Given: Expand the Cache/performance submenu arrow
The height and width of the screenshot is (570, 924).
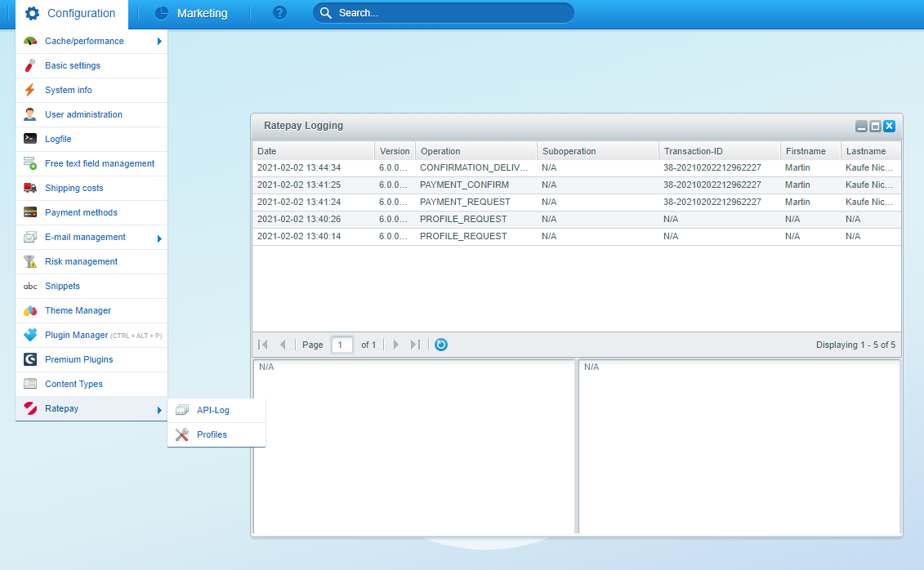Looking at the screenshot, I should [x=159, y=41].
